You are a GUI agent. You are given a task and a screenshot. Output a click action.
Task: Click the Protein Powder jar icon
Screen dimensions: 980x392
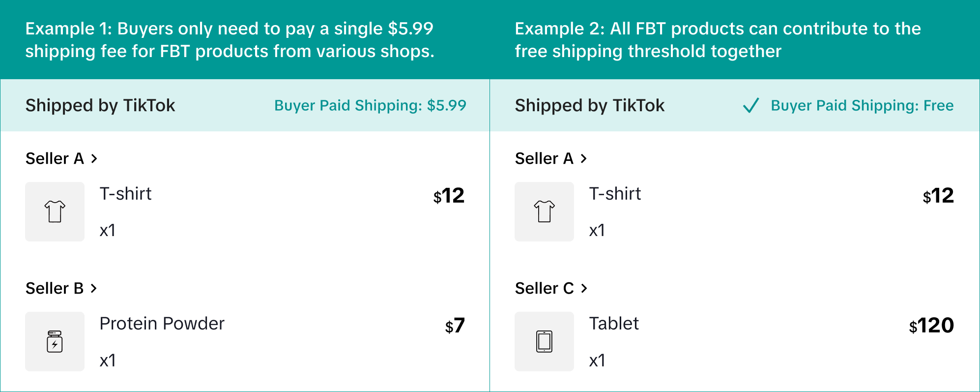coord(55,341)
